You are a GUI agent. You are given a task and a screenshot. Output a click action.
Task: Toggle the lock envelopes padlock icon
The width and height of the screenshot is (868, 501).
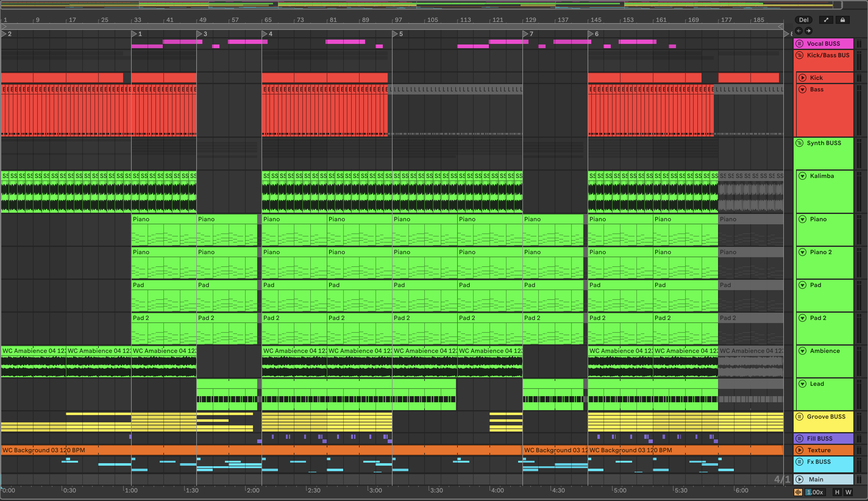(x=842, y=20)
